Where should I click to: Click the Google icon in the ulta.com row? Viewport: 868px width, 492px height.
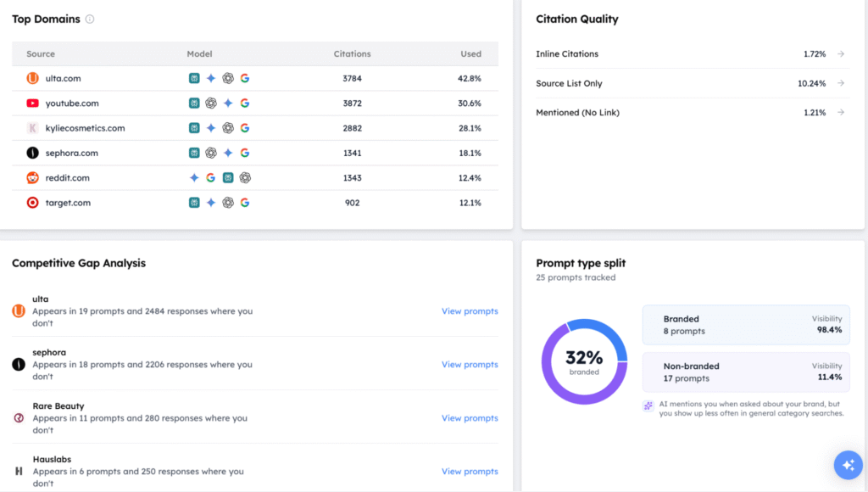(x=245, y=78)
